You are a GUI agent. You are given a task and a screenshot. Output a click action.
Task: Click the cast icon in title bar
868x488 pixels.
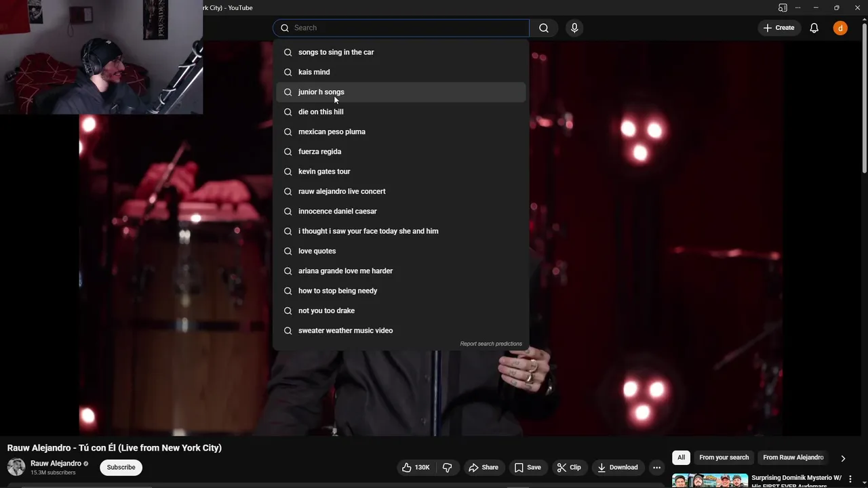click(x=783, y=7)
